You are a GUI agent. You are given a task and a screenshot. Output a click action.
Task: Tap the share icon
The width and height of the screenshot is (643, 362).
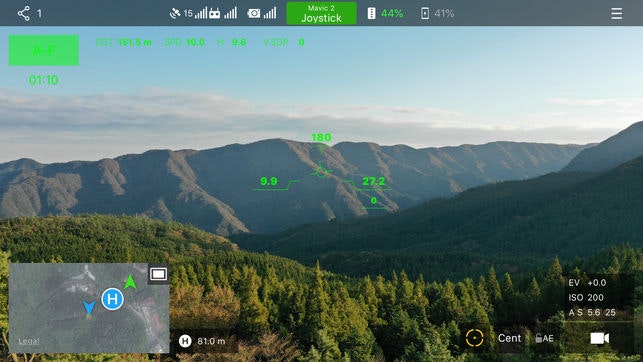click(24, 14)
